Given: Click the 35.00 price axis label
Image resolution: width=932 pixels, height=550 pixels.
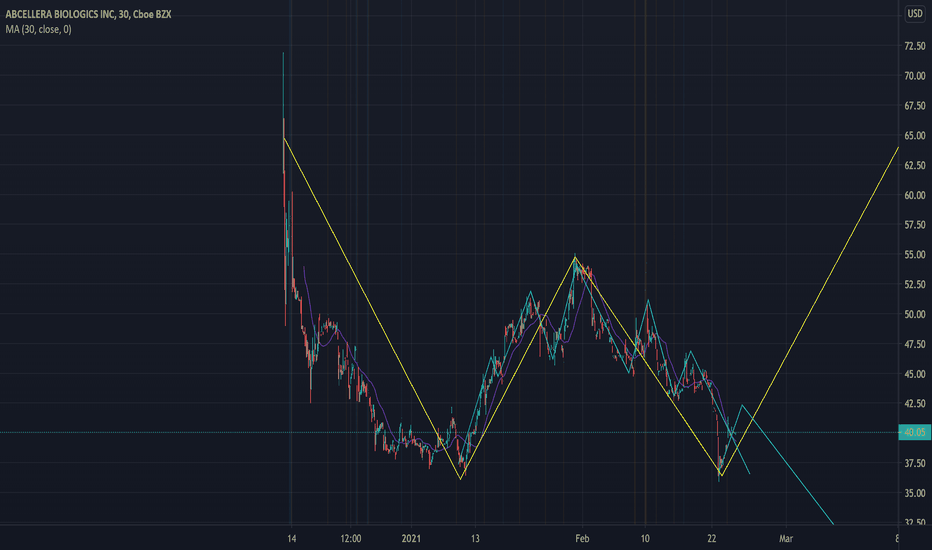Looking at the screenshot, I should point(915,493).
